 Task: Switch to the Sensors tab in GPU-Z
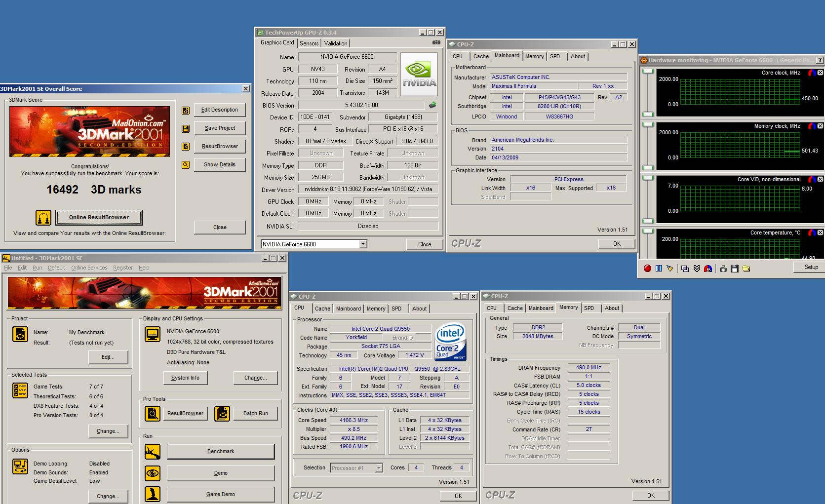tap(309, 43)
